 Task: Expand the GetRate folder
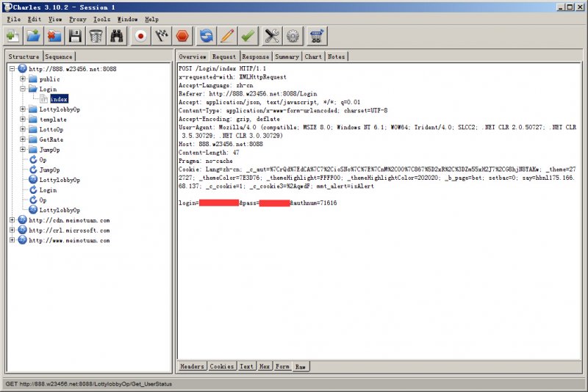(23, 139)
